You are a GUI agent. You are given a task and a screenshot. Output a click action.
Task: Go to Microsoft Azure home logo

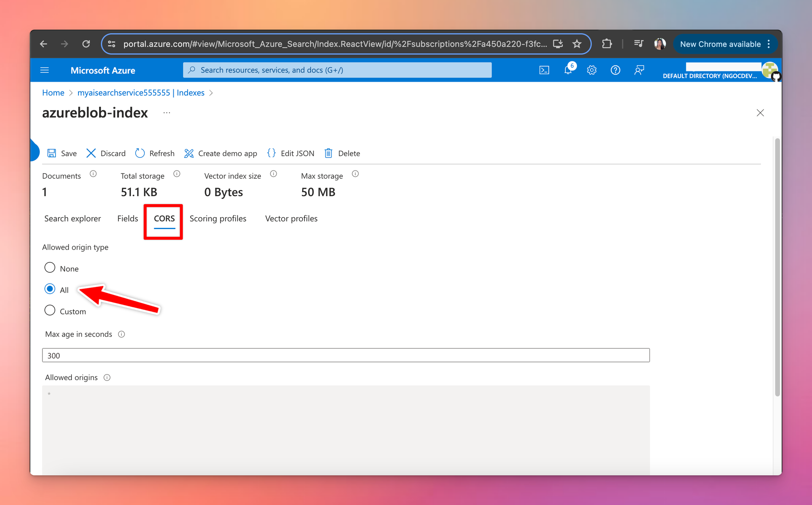pos(103,70)
